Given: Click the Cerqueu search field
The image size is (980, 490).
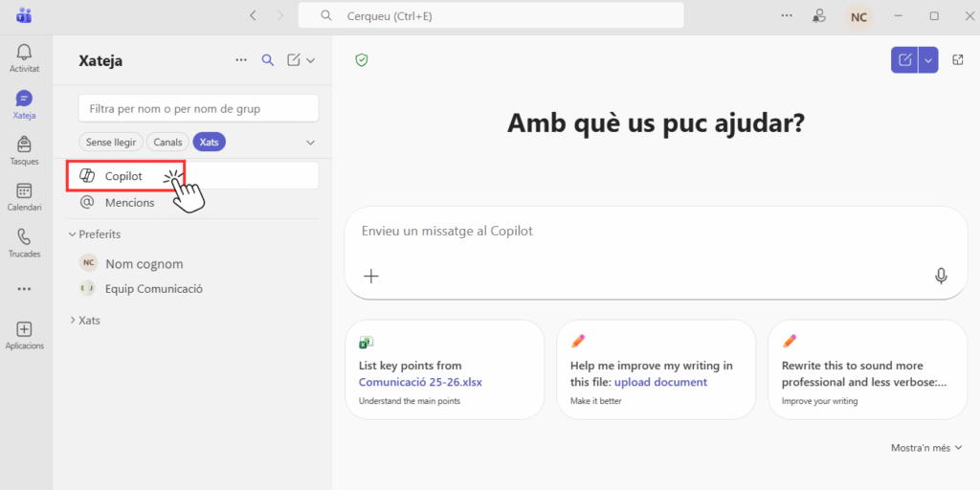Looking at the screenshot, I should coord(491,16).
